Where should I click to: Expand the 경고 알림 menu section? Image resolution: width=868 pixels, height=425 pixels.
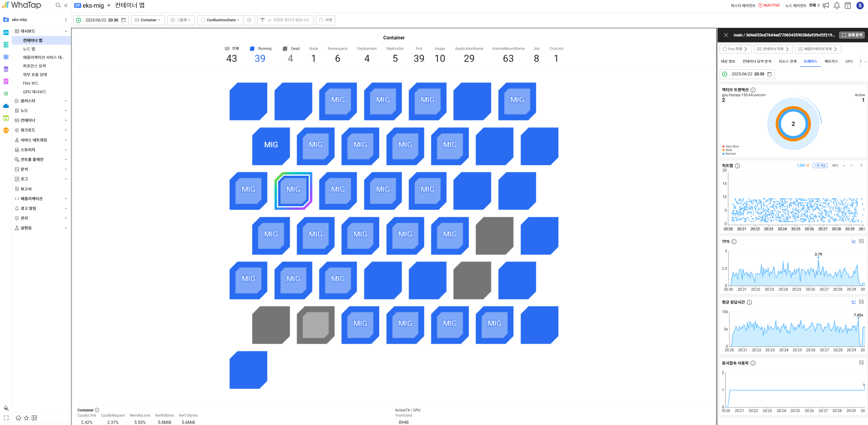coord(41,208)
